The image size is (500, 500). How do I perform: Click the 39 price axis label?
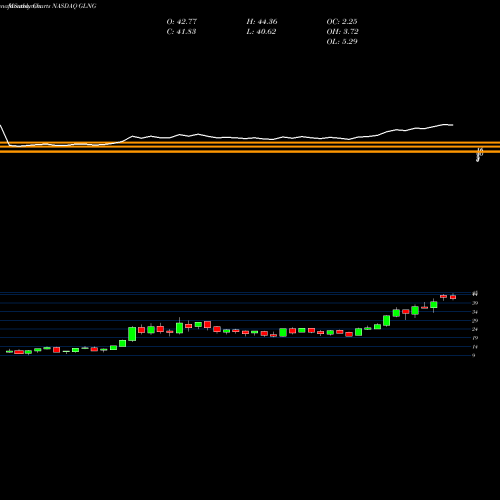click(475, 303)
